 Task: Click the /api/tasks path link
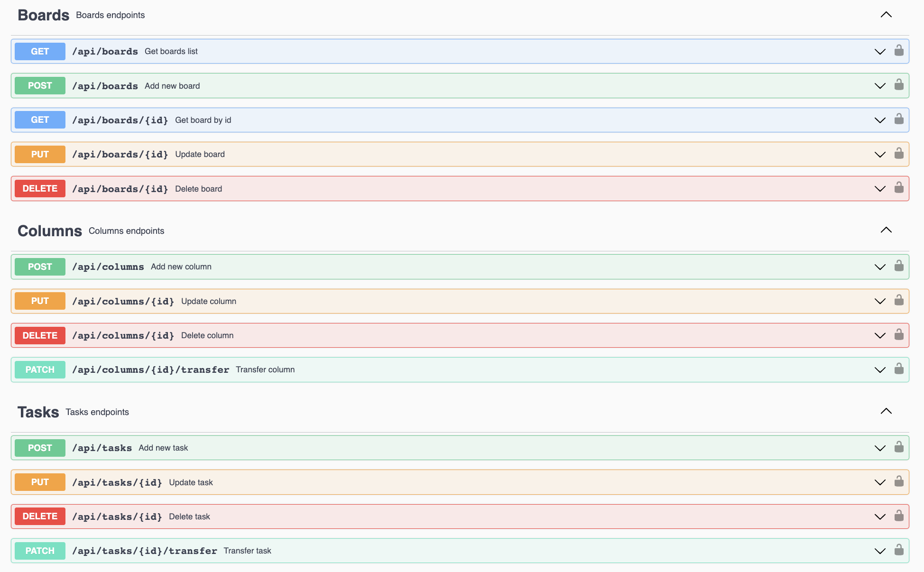(x=102, y=448)
